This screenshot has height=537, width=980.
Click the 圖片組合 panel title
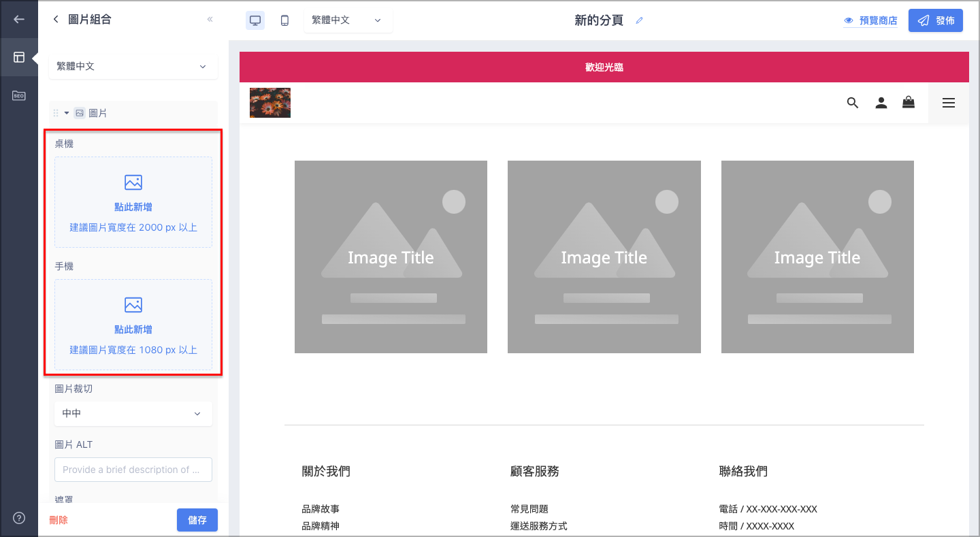tap(90, 19)
